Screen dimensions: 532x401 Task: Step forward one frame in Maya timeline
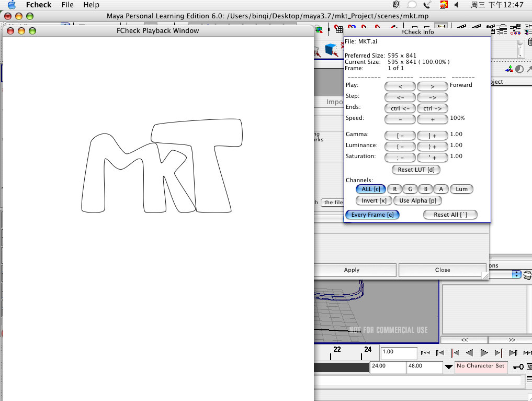tap(513, 353)
